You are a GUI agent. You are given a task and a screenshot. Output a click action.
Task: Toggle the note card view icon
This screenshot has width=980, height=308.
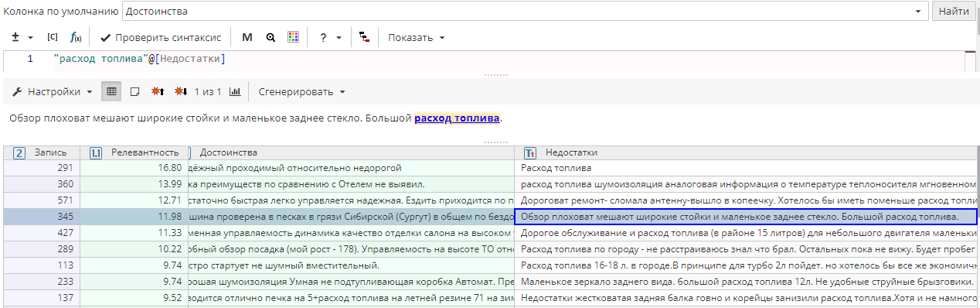point(134,91)
